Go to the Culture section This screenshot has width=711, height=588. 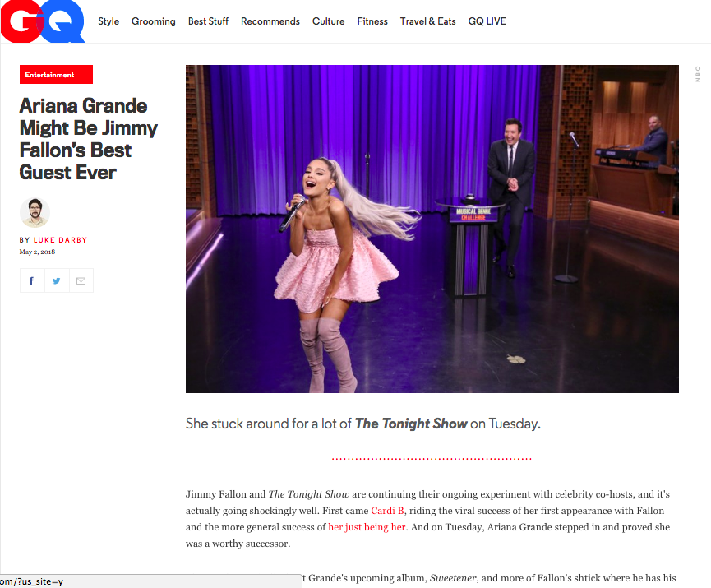pos(328,21)
